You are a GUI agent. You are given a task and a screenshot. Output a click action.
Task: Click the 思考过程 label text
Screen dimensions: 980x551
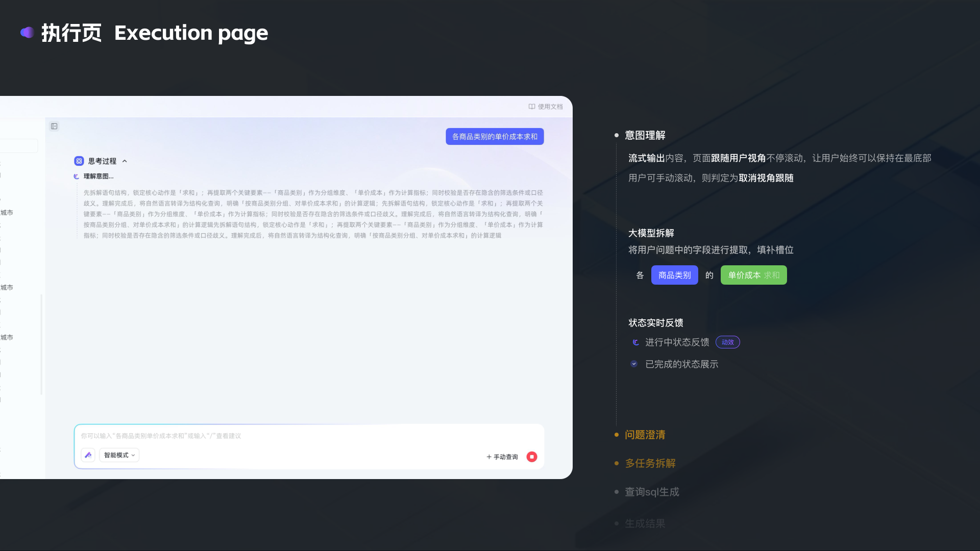102,161
